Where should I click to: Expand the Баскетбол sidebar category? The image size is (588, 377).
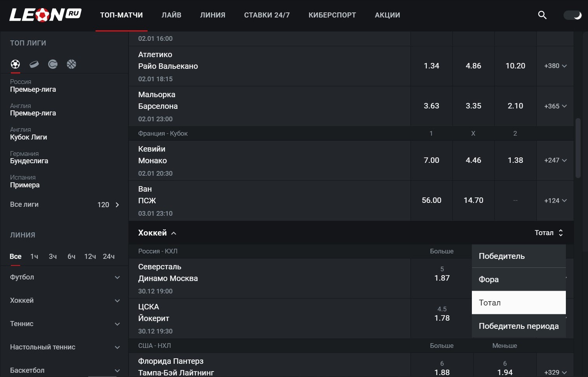pyautogui.click(x=64, y=370)
